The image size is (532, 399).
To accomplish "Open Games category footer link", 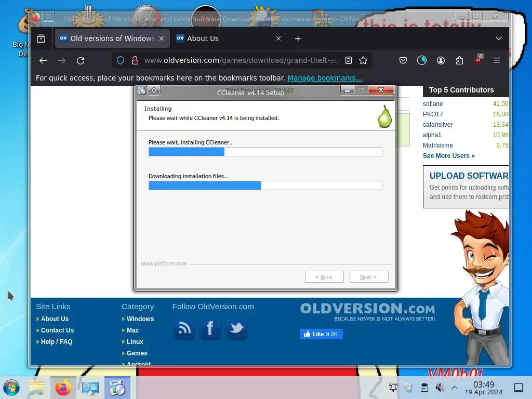I will point(137,353).
